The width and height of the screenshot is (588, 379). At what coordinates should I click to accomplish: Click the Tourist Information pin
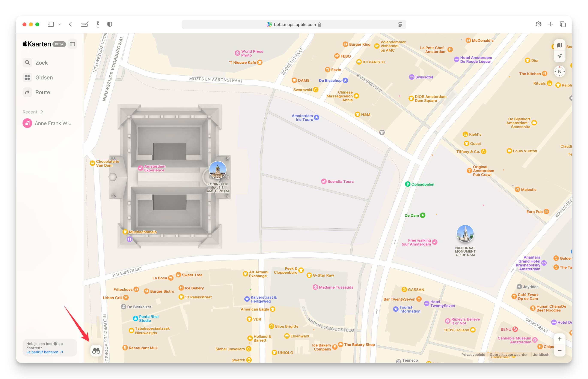pyautogui.click(x=396, y=309)
